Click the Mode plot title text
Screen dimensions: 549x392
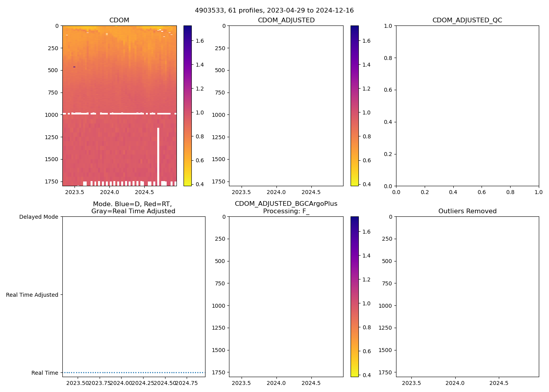pyautogui.click(x=133, y=207)
